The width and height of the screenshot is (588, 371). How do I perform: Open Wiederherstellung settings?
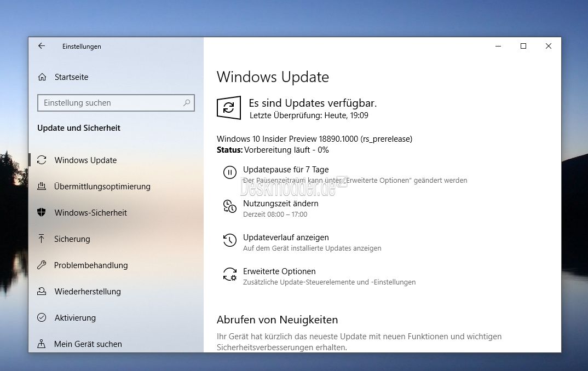point(88,291)
